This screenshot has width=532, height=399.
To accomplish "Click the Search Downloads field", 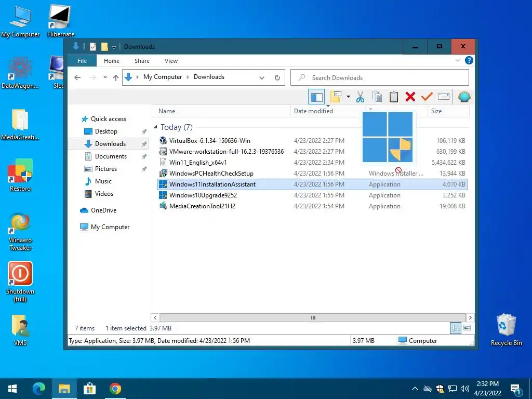I will pos(380,78).
